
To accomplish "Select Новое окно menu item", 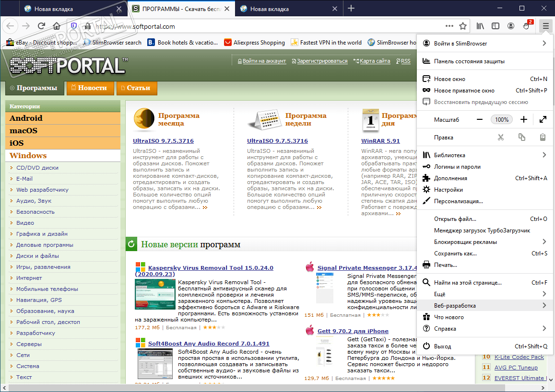I will coord(484,79).
